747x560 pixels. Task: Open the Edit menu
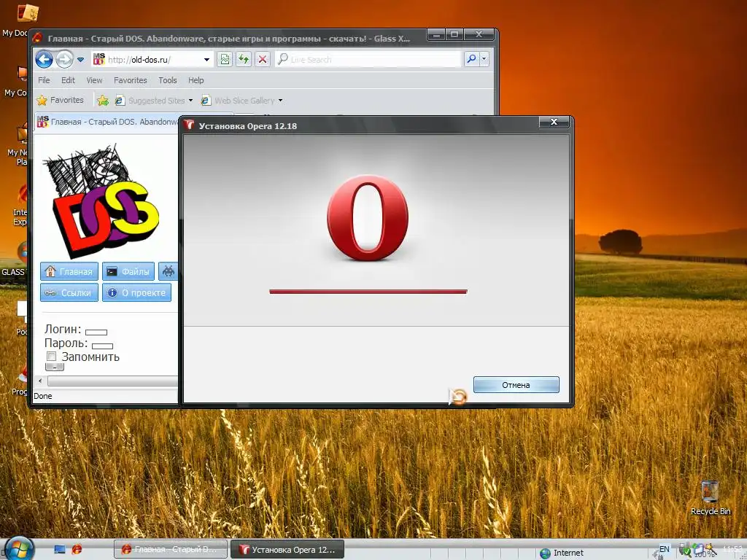(x=68, y=80)
